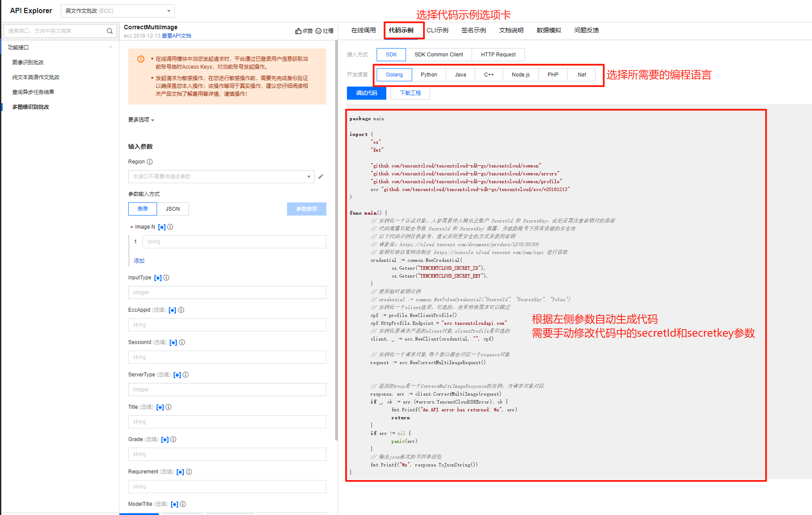Click the [*] variable icon beside SessionId

173,342
